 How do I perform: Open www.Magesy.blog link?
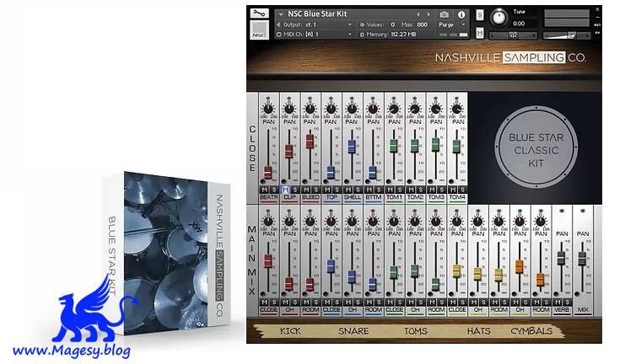pos(72,351)
